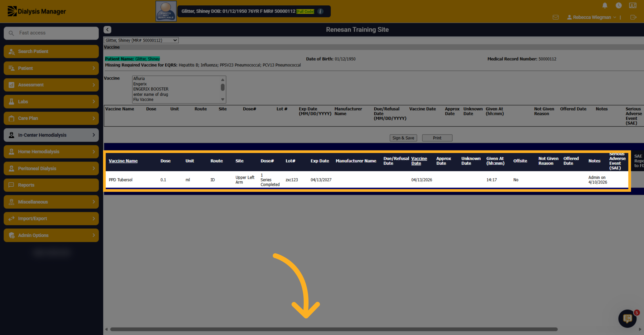Click PPD Tubersol row name
The width and height of the screenshot is (644, 335).
pyautogui.click(x=120, y=180)
